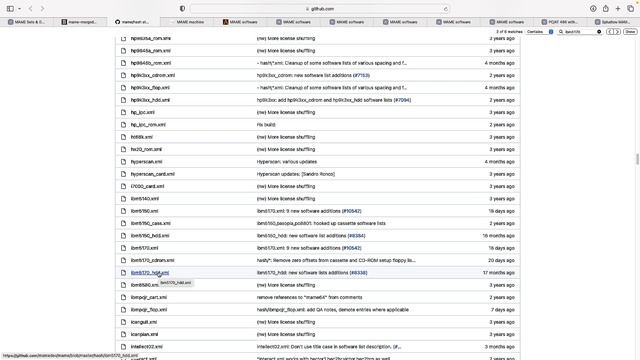Click file icon next to icanguit.xml
This screenshot has height=360, width=640.
[x=123, y=322]
